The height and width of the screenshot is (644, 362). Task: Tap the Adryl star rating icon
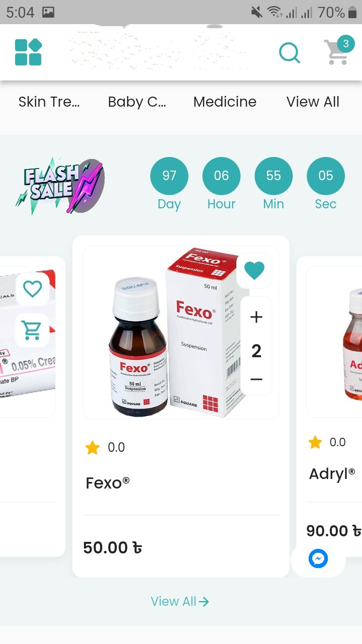[315, 442]
